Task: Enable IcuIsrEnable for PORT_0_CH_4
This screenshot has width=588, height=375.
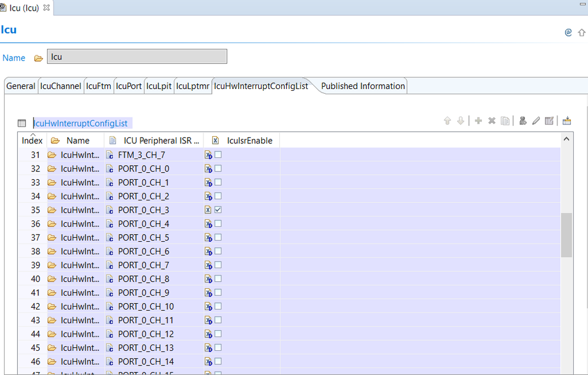Action: tap(218, 223)
